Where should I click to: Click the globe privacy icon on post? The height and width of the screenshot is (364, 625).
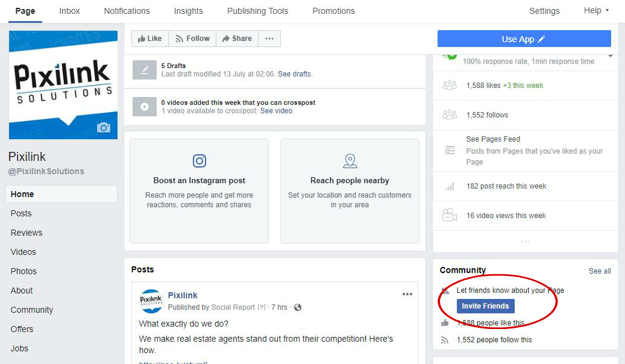[x=298, y=307]
